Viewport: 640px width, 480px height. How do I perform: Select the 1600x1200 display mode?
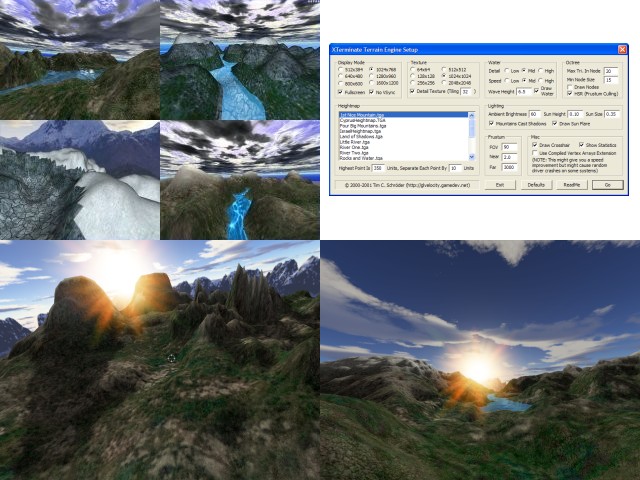[x=371, y=83]
